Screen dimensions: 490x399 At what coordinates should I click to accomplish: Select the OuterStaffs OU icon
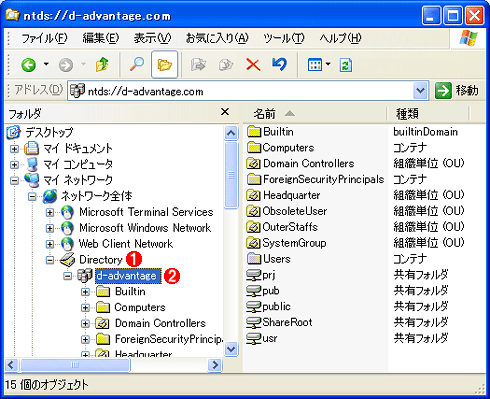253,227
